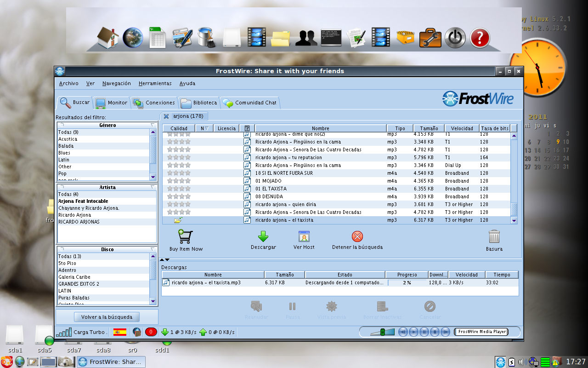Click the Vista previa gear icon

[x=332, y=306]
